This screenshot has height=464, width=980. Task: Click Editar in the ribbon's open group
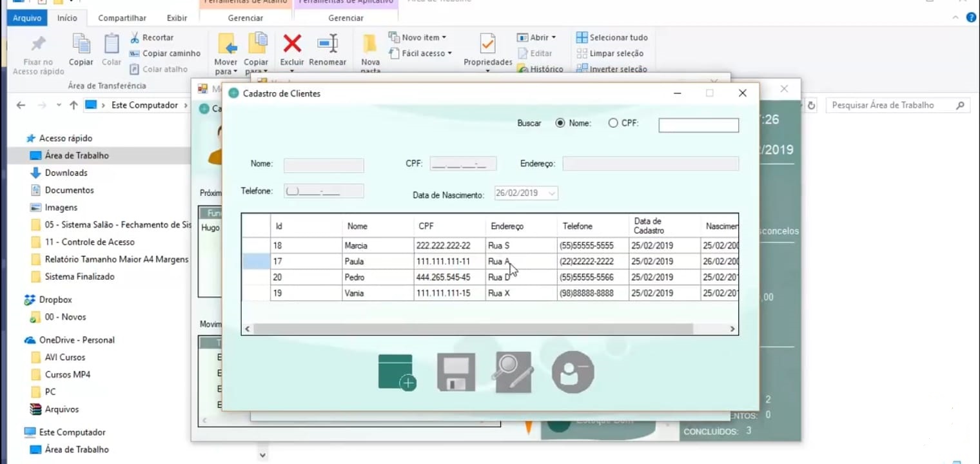[x=534, y=53]
